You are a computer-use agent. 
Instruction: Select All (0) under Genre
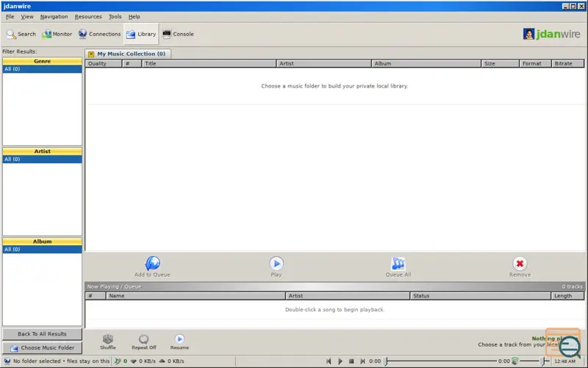tap(42, 69)
